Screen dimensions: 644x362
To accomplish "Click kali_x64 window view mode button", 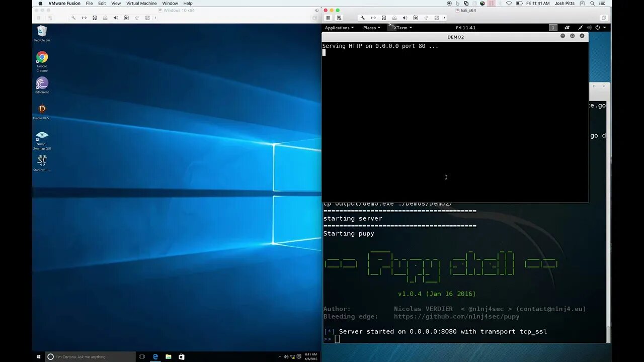I will 603,18.
